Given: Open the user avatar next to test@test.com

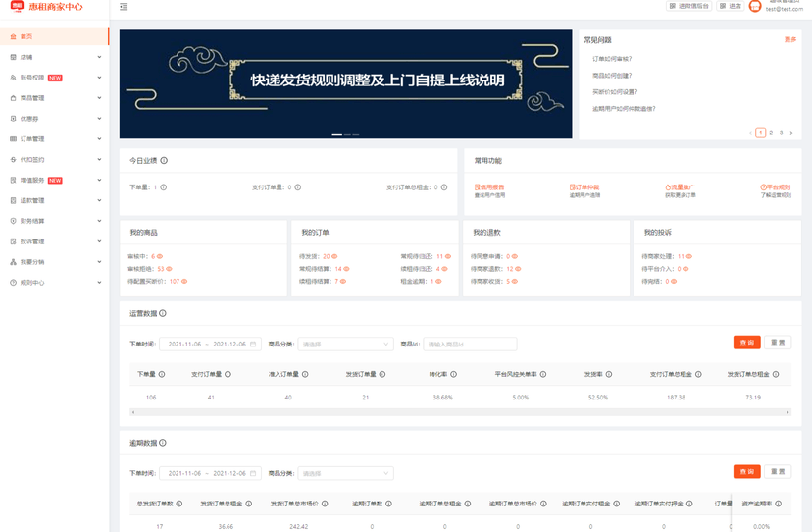Looking at the screenshot, I should (754, 6).
